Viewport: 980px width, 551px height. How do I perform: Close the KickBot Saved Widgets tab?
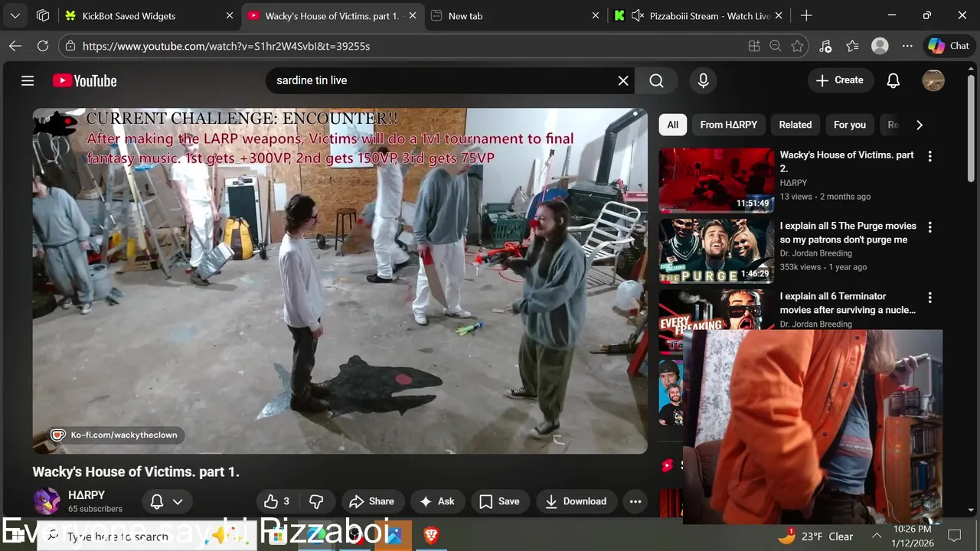coord(230,15)
